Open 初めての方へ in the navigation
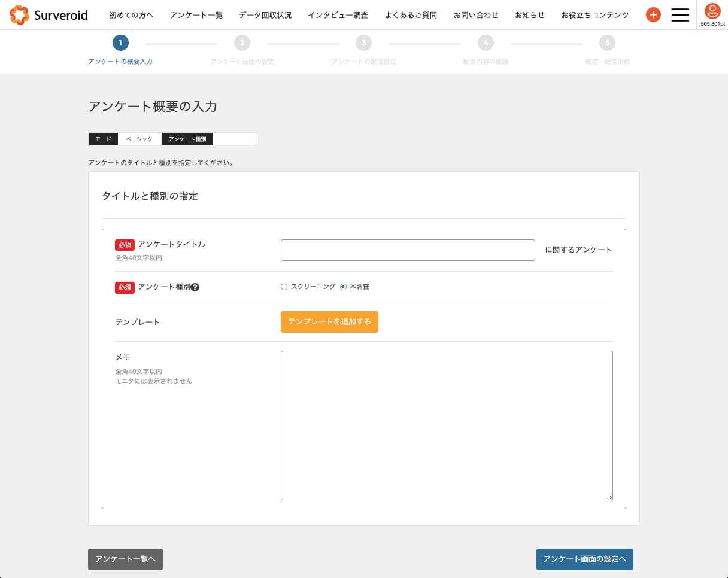The height and width of the screenshot is (578, 728). coord(131,15)
